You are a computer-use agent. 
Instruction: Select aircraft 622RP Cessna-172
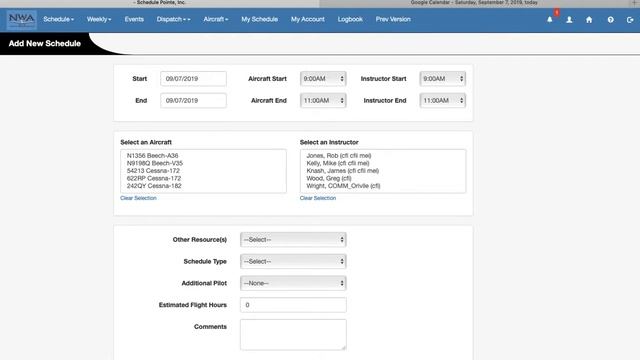coord(154,178)
